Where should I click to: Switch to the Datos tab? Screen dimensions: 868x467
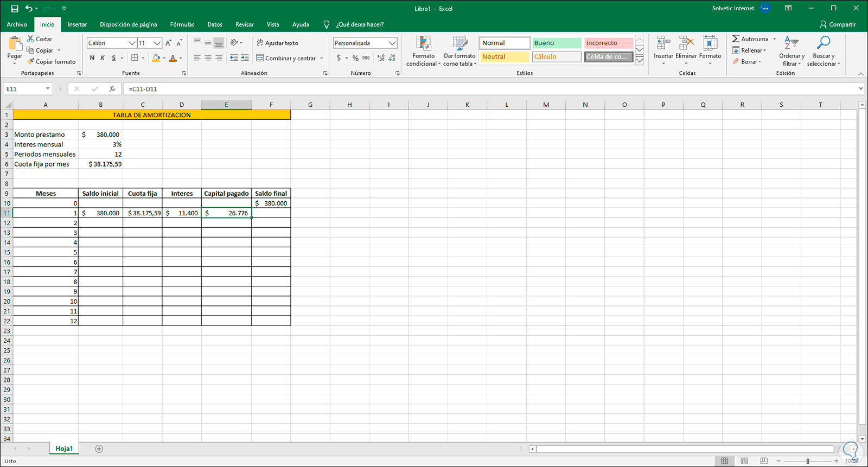pyautogui.click(x=215, y=24)
